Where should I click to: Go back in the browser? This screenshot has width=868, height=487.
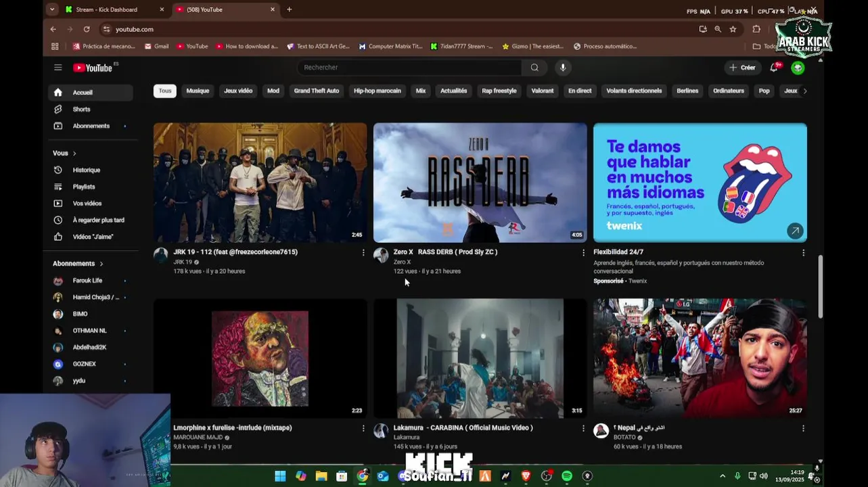tap(53, 29)
